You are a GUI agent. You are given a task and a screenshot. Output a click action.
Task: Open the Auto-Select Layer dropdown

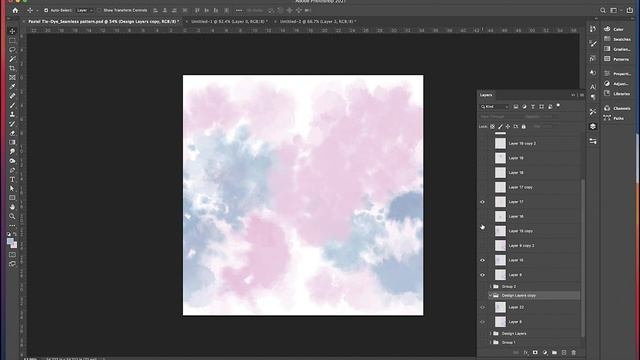[x=84, y=10]
